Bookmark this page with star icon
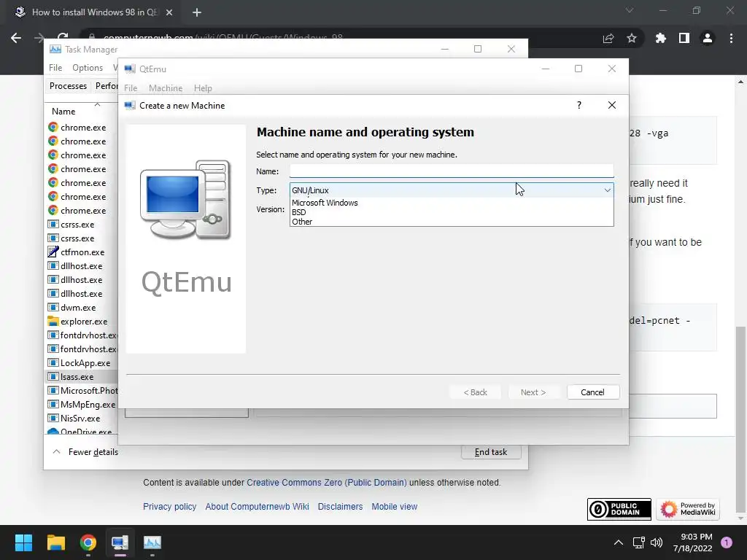 (632, 38)
